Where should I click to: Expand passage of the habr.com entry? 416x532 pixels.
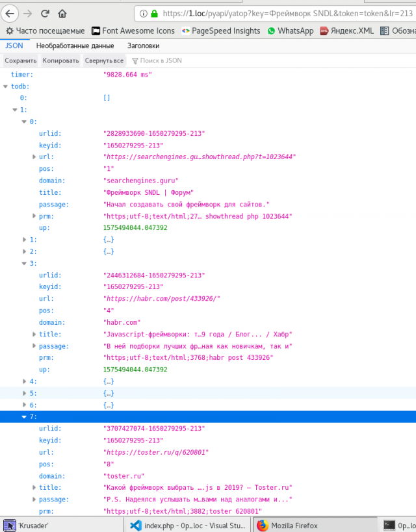point(34,346)
